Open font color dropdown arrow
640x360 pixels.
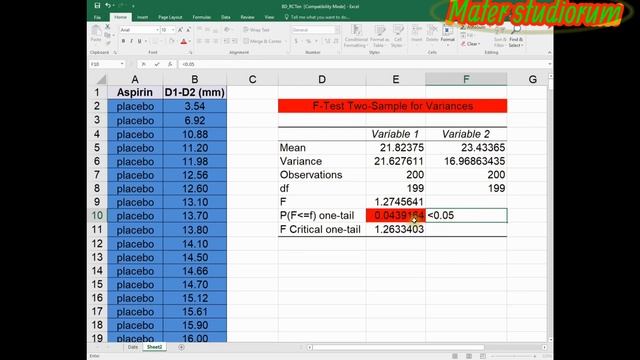(x=189, y=41)
